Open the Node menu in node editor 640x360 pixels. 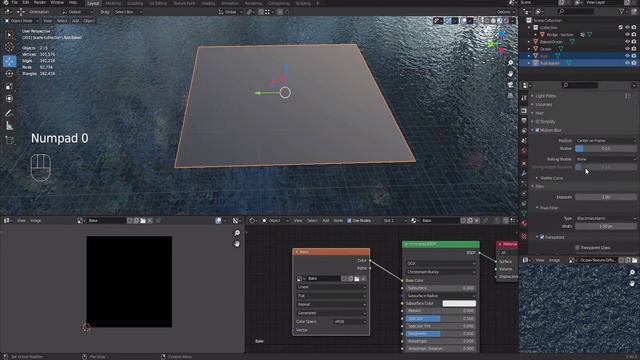(338, 220)
